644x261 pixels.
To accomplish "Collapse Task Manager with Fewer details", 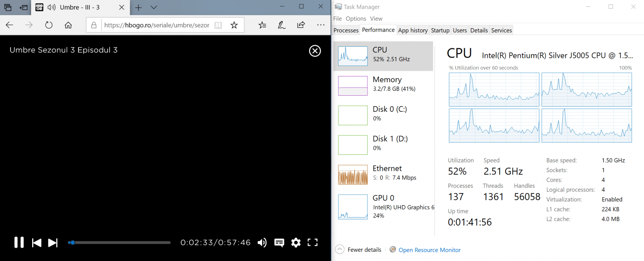I will click(358, 250).
